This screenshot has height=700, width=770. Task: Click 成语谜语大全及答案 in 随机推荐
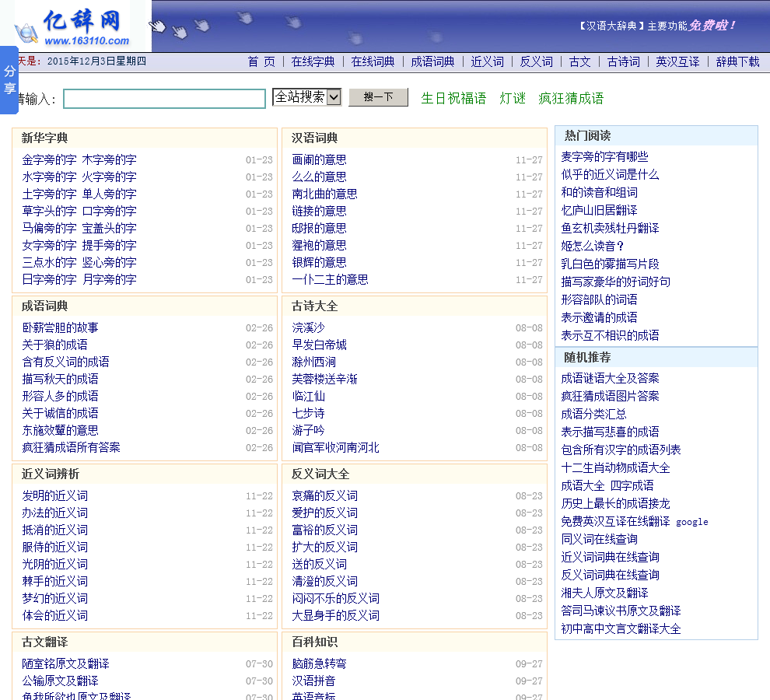tap(610, 379)
